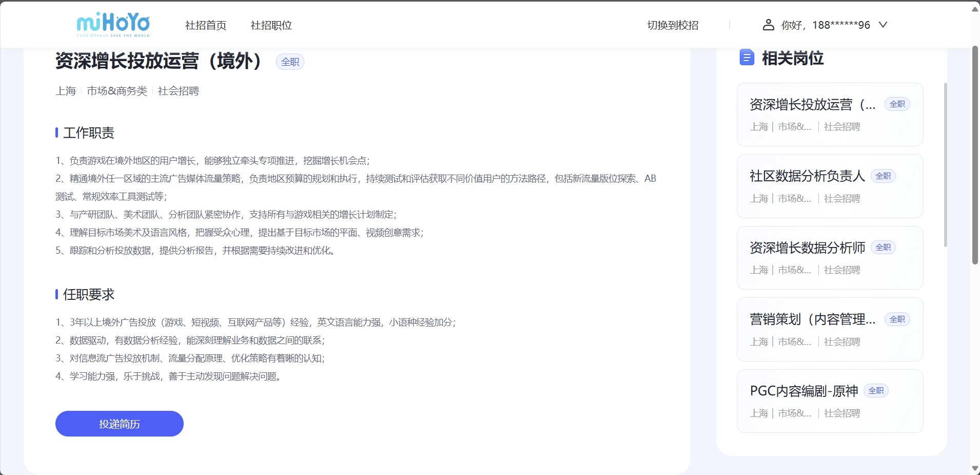Click the main page vertical scrollbar thumb
Image resolution: width=980 pixels, height=475 pixels.
975,154
